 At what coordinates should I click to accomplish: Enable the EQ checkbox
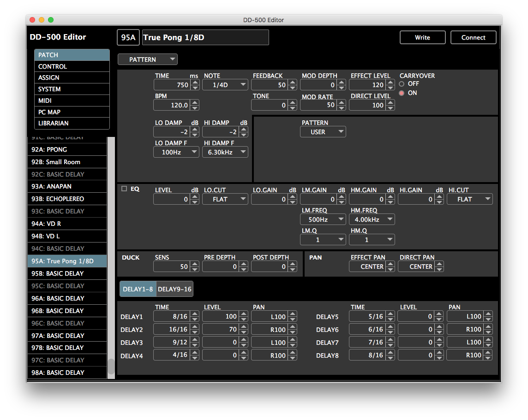coord(124,189)
